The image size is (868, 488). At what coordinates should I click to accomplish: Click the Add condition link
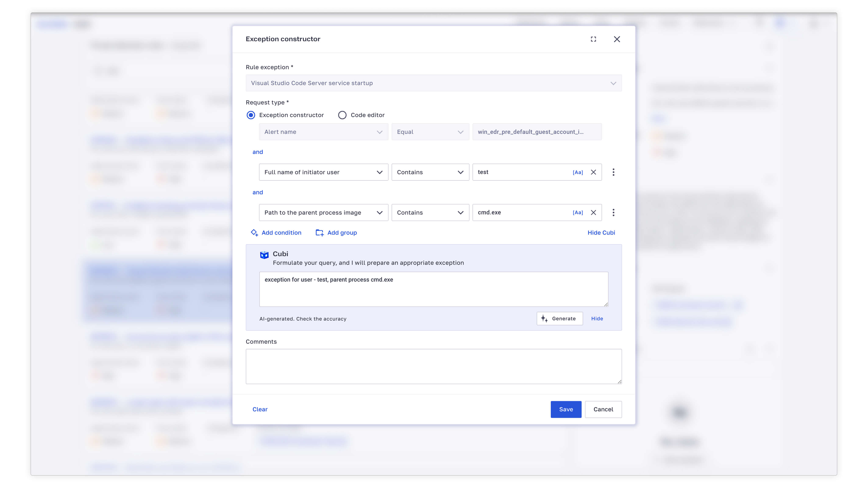click(276, 233)
